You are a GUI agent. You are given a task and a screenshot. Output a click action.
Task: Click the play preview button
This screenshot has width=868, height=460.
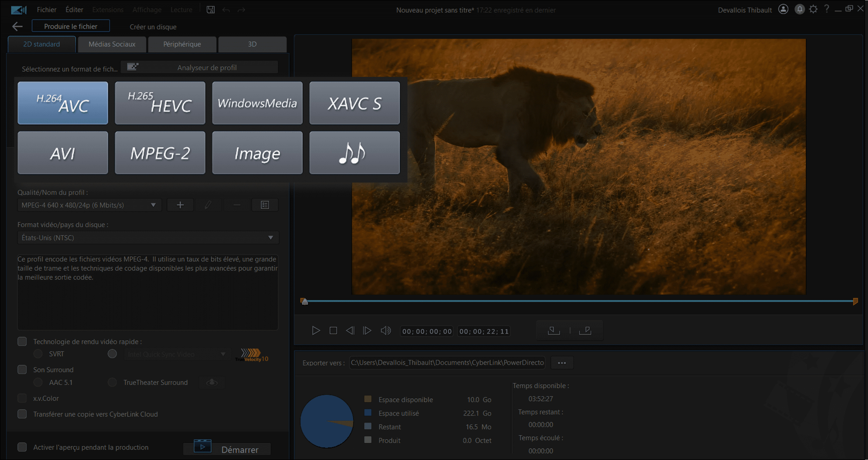(x=316, y=331)
